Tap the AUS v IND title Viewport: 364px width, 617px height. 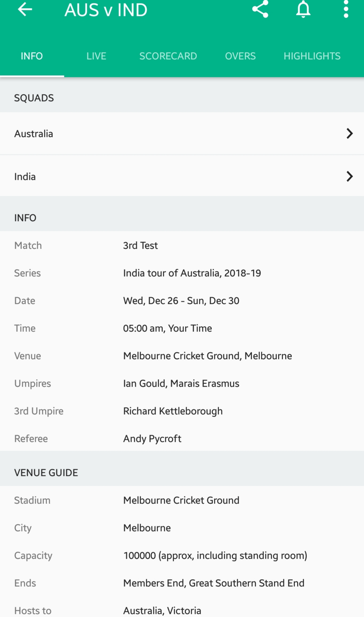point(106,10)
